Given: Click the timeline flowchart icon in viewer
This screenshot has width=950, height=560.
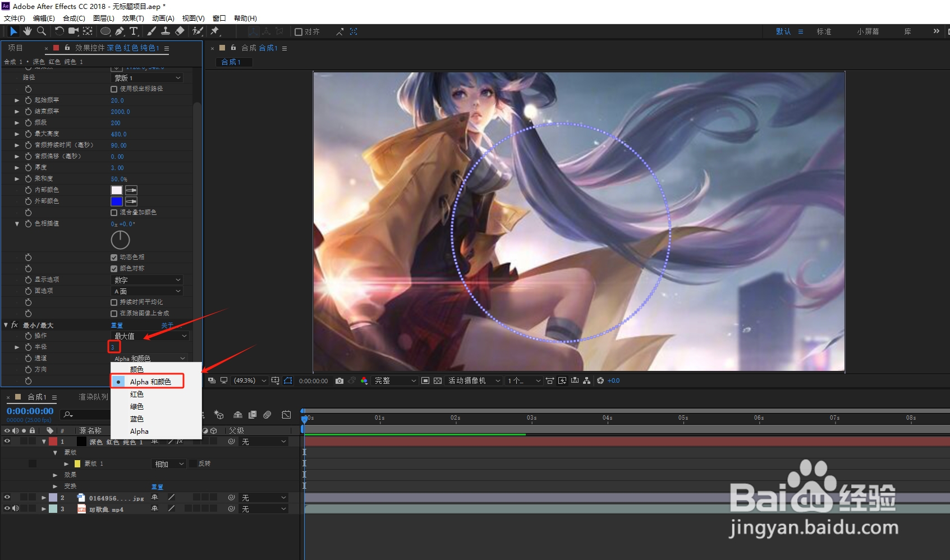Looking at the screenshot, I should [586, 380].
